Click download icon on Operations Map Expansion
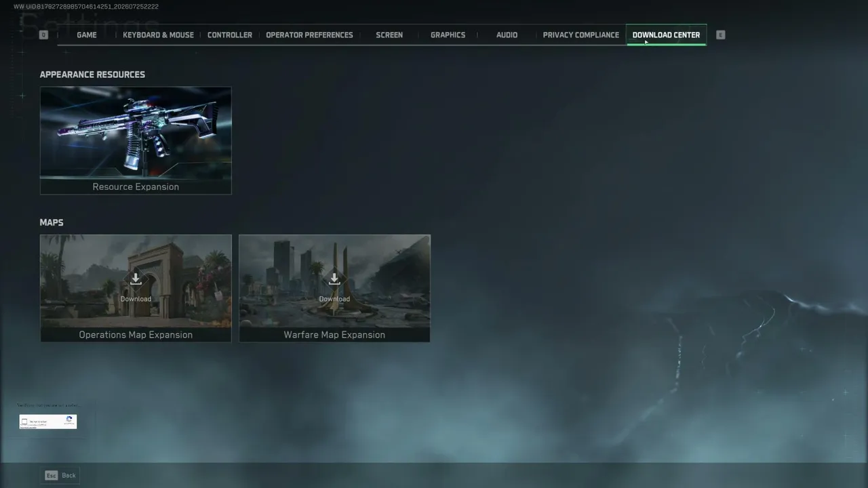This screenshot has height=488, width=868. click(136, 279)
